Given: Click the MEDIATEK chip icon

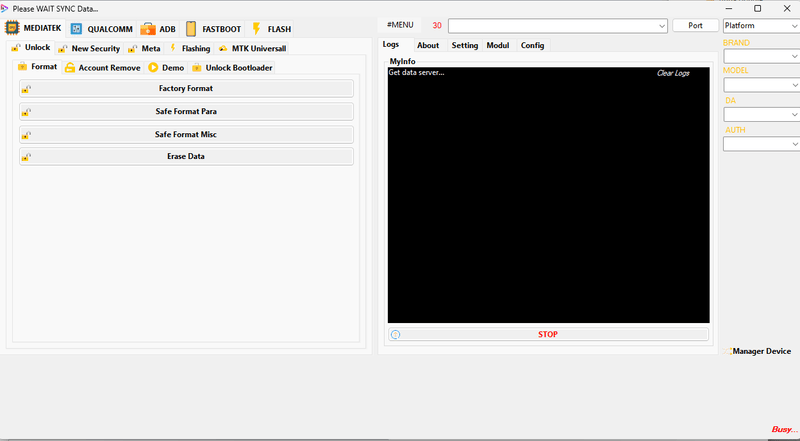Looking at the screenshot, I should tap(14, 29).
